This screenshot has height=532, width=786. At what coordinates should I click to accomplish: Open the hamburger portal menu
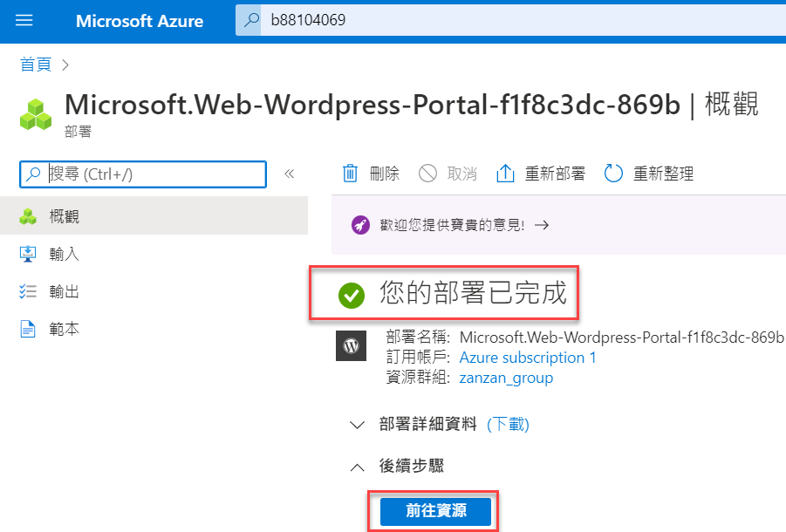pyautogui.click(x=24, y=21)
